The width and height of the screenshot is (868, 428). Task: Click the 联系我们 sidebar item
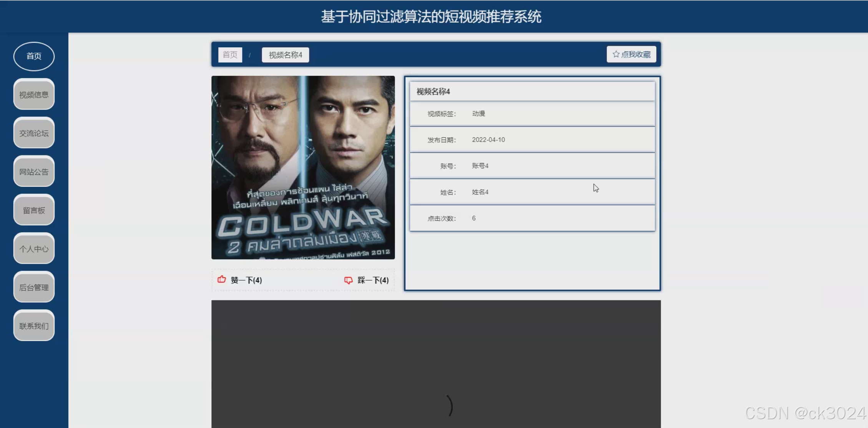pyautogui.click(x=34, y=325)
